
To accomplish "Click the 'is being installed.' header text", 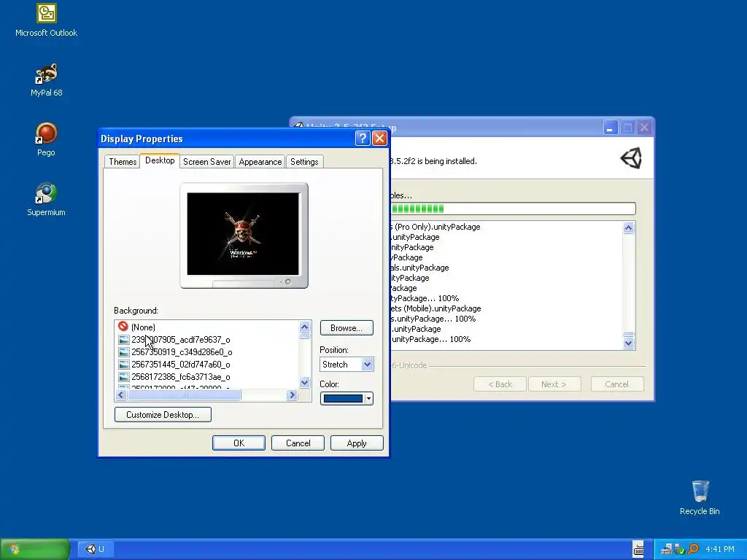I will click(447, 161).
